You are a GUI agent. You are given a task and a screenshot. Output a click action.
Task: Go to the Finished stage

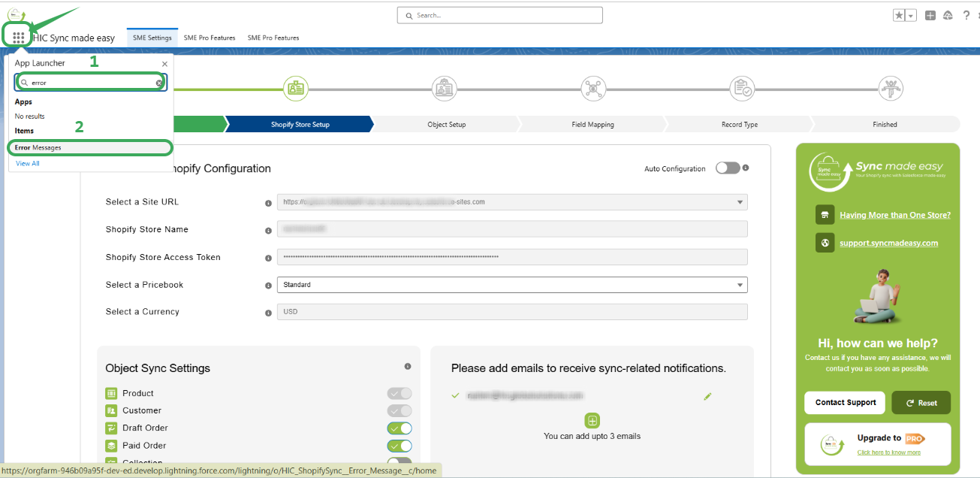(x=885, y=124)
